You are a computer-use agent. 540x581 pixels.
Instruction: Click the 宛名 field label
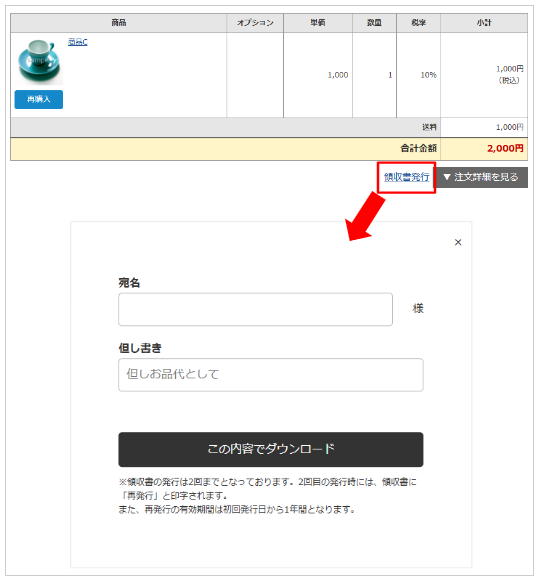pos(129,283)
